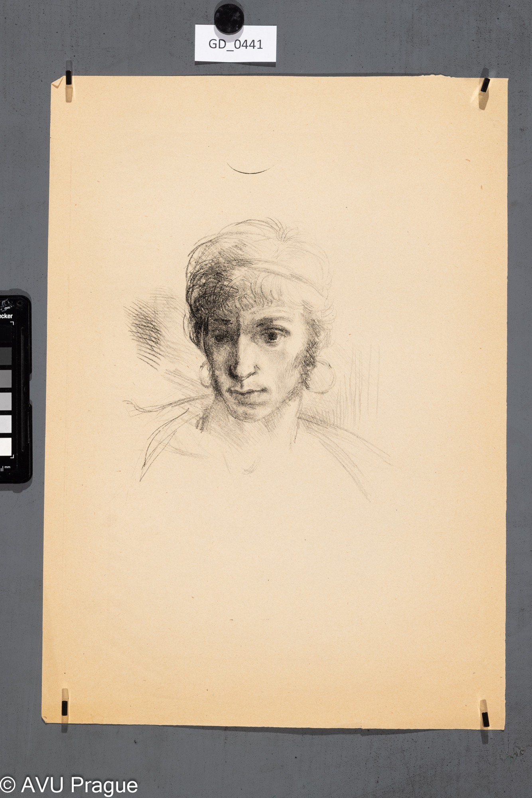The image size is (532, 798).
Task: Click the GD_0441 label tag
Action: 235,43
